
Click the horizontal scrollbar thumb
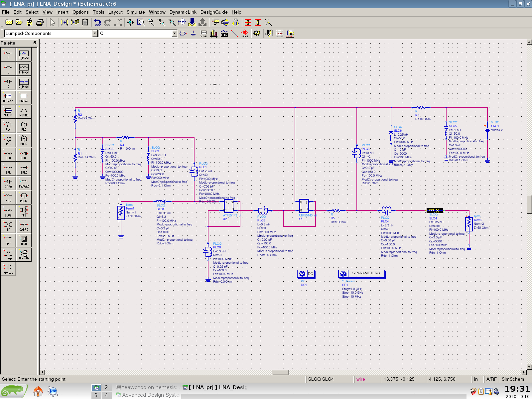(x=280, y=372)
